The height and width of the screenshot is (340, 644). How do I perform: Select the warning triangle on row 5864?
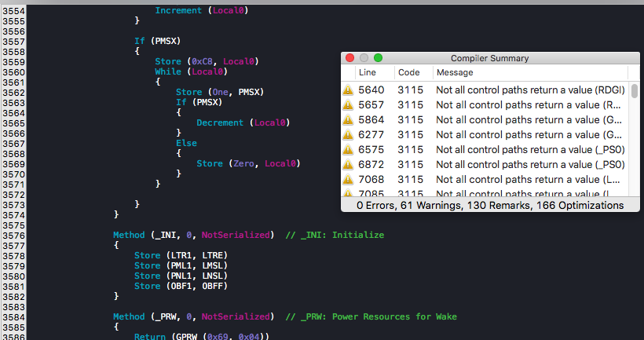click(x=348, y=120)
